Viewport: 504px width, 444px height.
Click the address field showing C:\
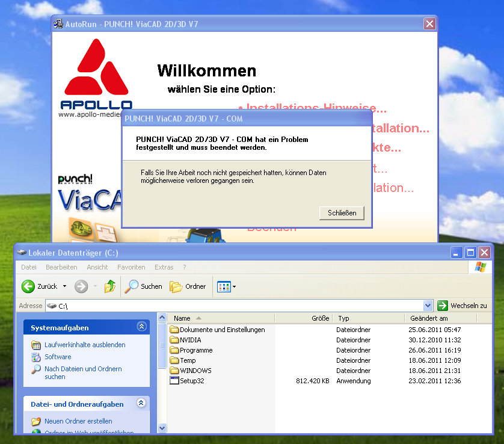(235, 306)
